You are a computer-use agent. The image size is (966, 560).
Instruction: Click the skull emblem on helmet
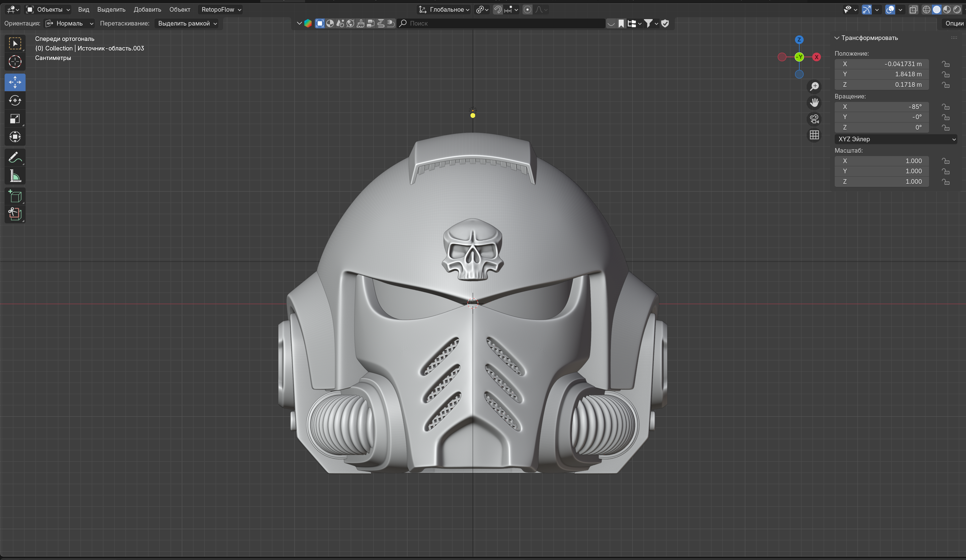(x=473, y=249)
